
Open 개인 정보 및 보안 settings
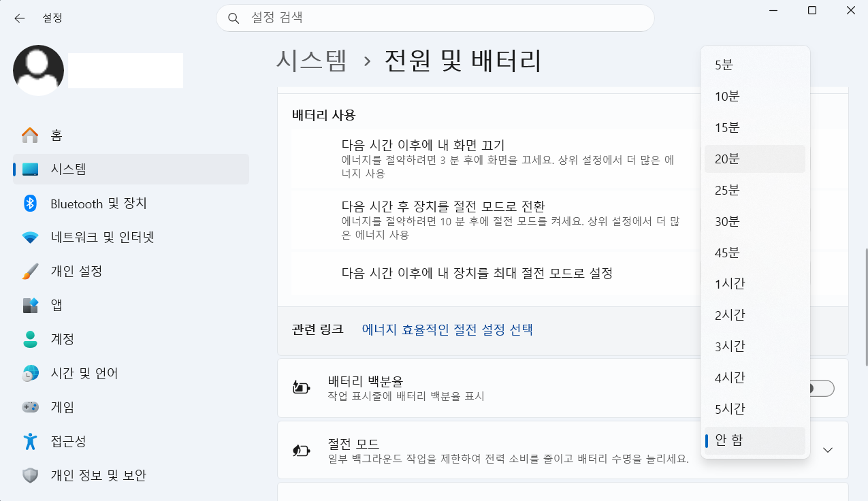coord(131,475)
